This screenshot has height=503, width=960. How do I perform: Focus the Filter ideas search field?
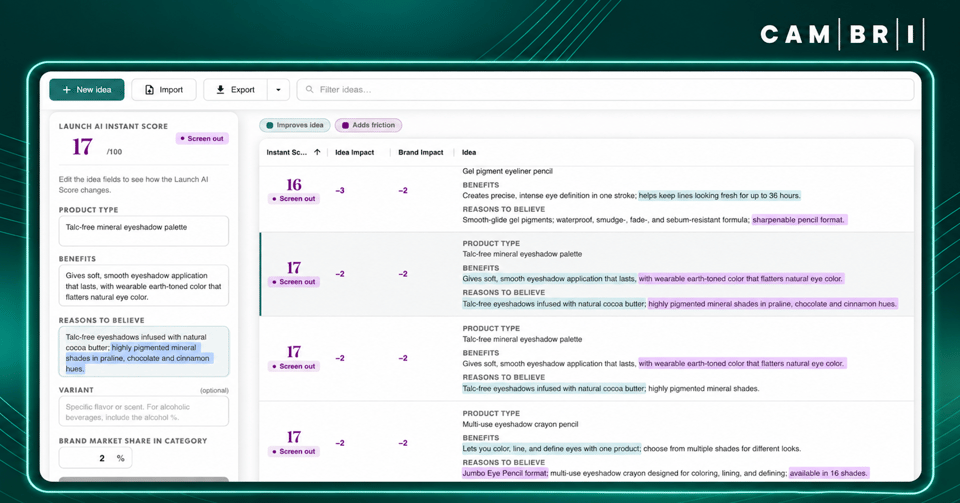[605, 89]
